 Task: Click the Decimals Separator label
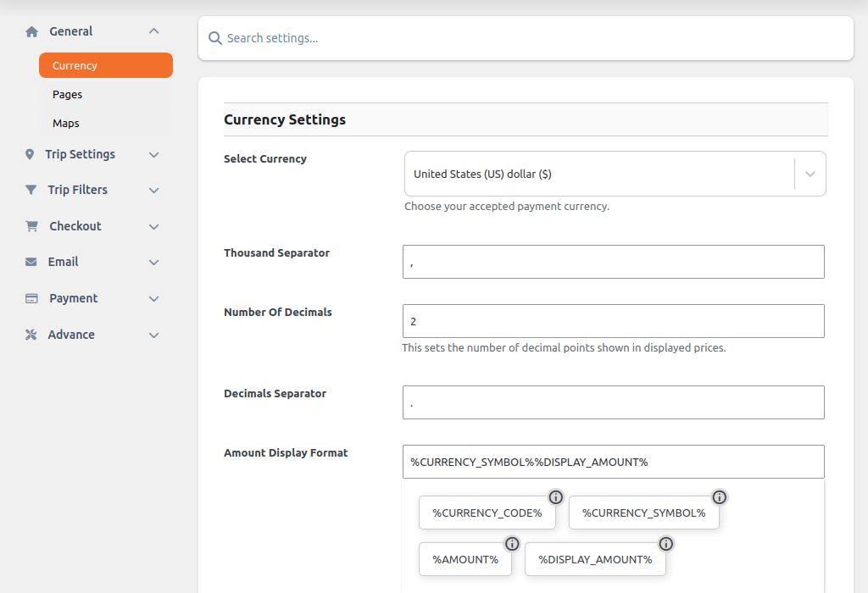275,393
